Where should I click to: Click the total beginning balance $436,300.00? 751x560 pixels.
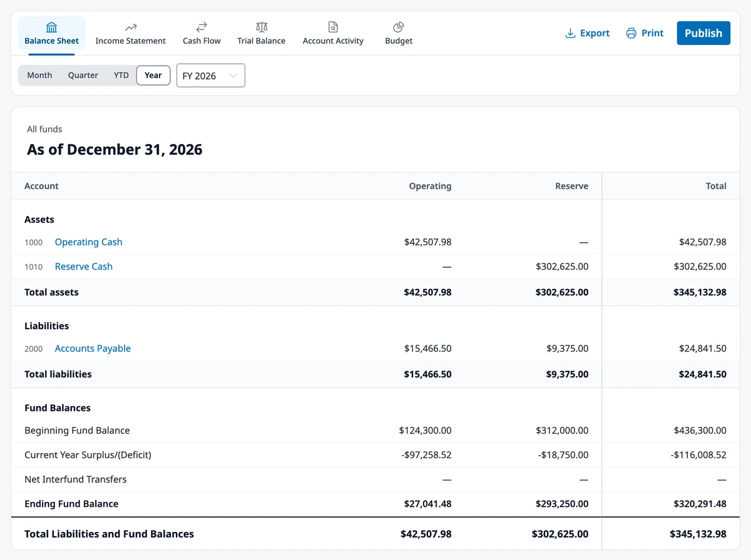coord(700,430)
